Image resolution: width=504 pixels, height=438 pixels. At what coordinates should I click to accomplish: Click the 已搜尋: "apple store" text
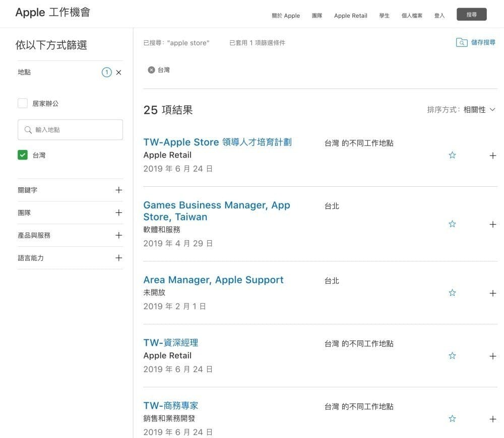tap(176, 43)
